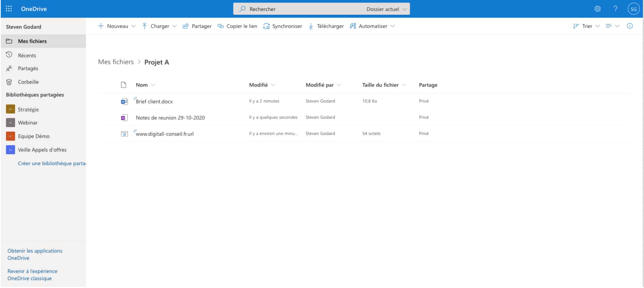
Task: Open the app launcher waffle icon
Action: (x=9, y=9)
